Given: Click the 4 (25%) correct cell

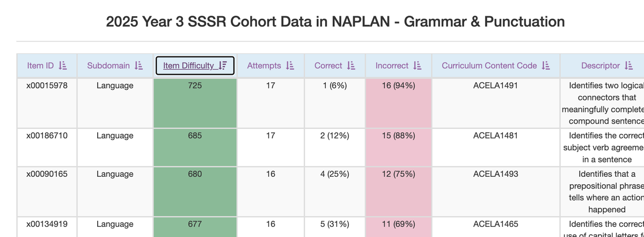Looking at the screenshot, I should coord(334,174).
